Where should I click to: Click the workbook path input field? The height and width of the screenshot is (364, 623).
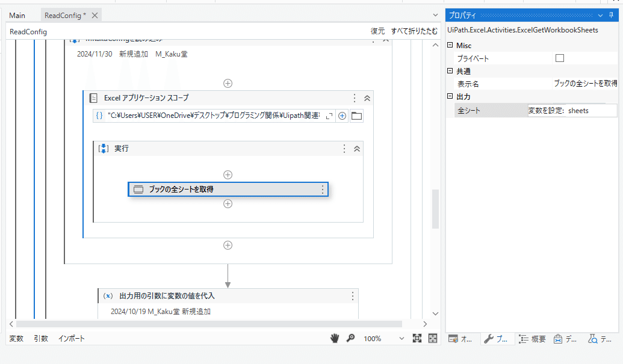coord(213,116)
